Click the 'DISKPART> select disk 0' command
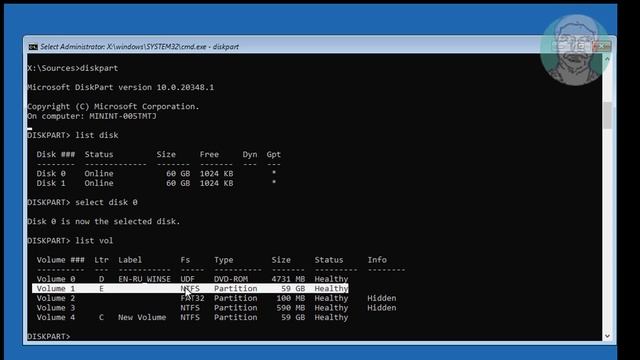The height and width of the screenshot is (360, 640). [x=82, y=202]
